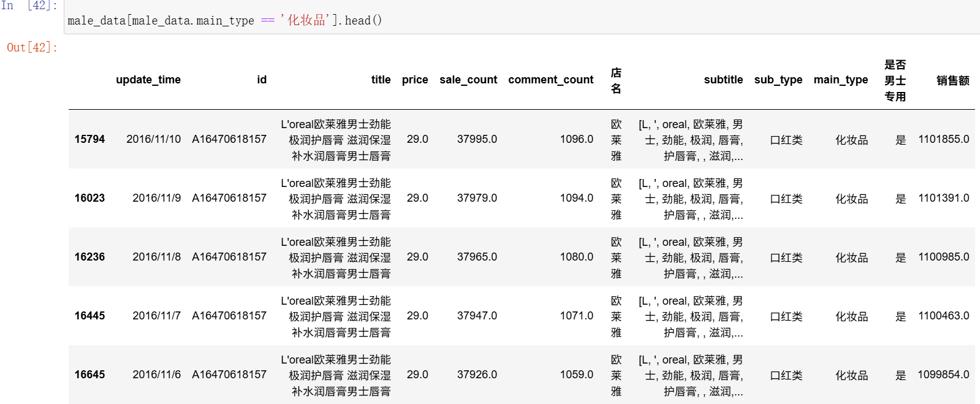Select row index 16645
980x404 pixels.
(x=89, y=375)
